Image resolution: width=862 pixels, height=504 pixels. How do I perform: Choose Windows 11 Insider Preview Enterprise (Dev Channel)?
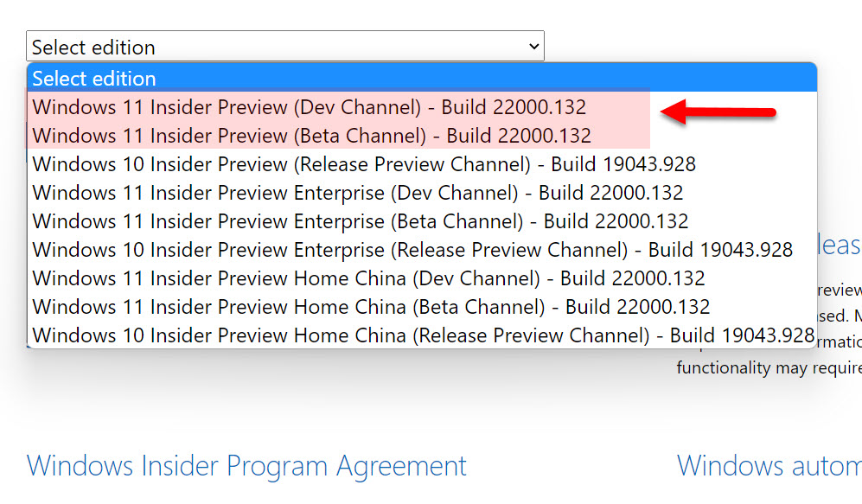point(357,193)
